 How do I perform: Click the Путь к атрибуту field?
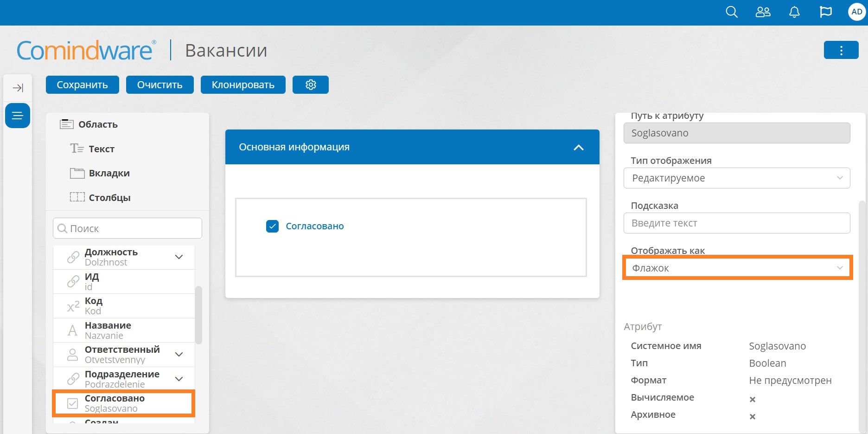[737, 133]
